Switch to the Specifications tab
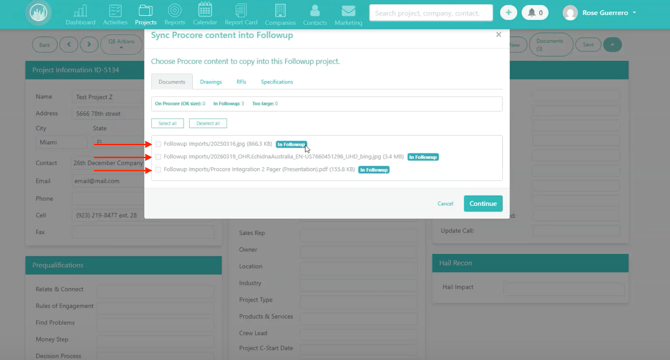Image resolution: width=670 pixels, height=360 pixels. coord(277,82)
